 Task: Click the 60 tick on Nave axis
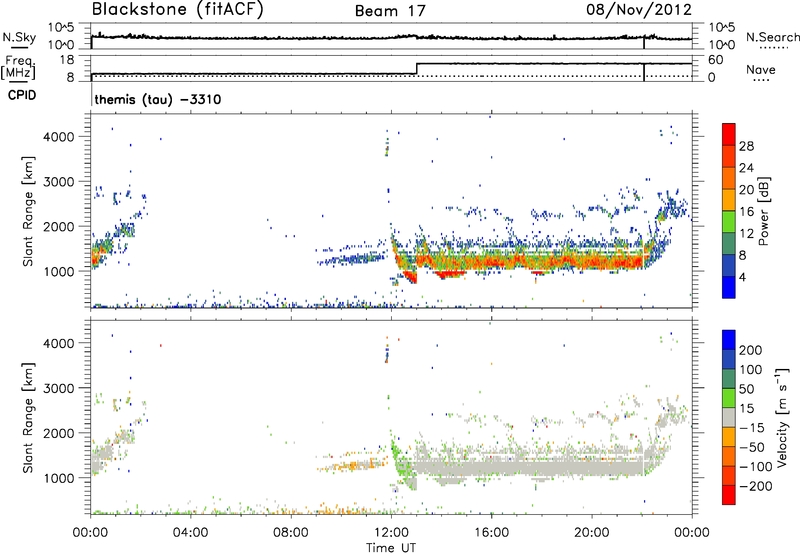[x=716, y=60]
